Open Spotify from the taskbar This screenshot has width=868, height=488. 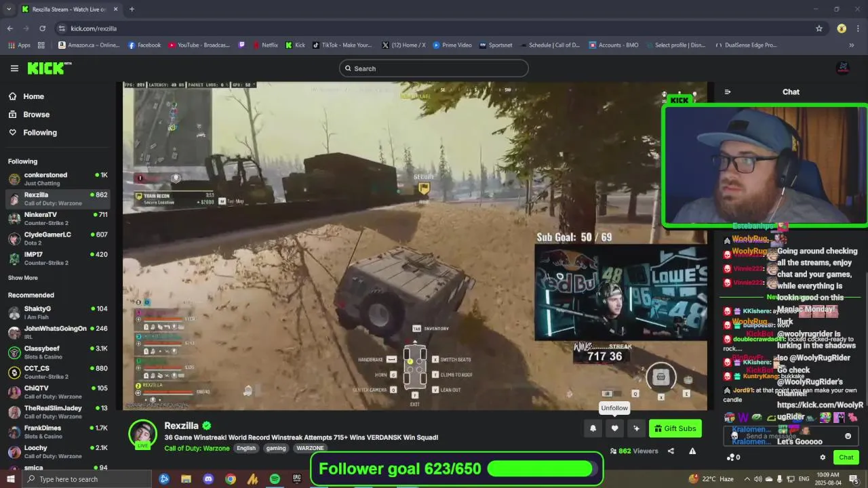coord(275,479)
